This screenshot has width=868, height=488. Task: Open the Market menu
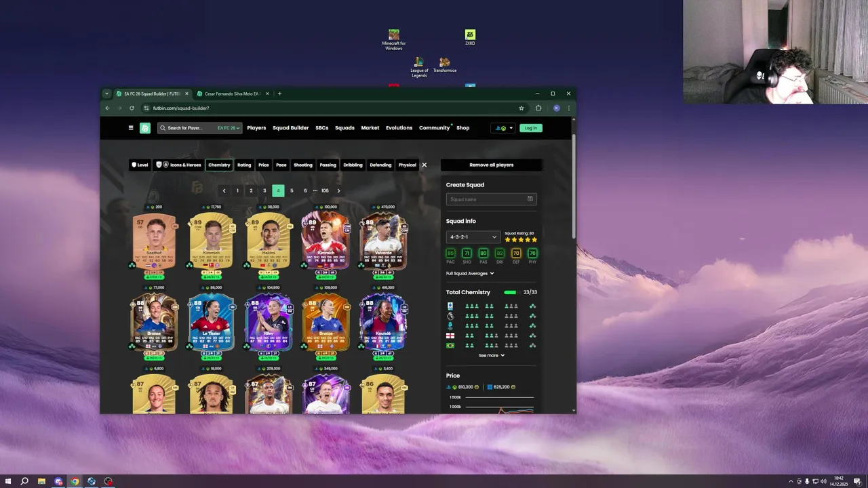click(370, 128)
